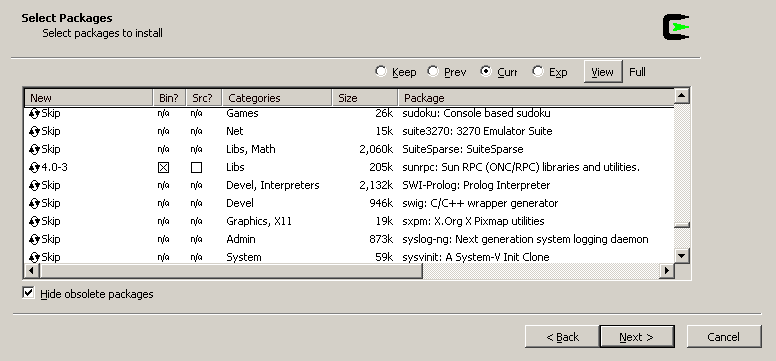Screen dimensions: 776x361
Task: Click the Src? column header
Action: 203,98
